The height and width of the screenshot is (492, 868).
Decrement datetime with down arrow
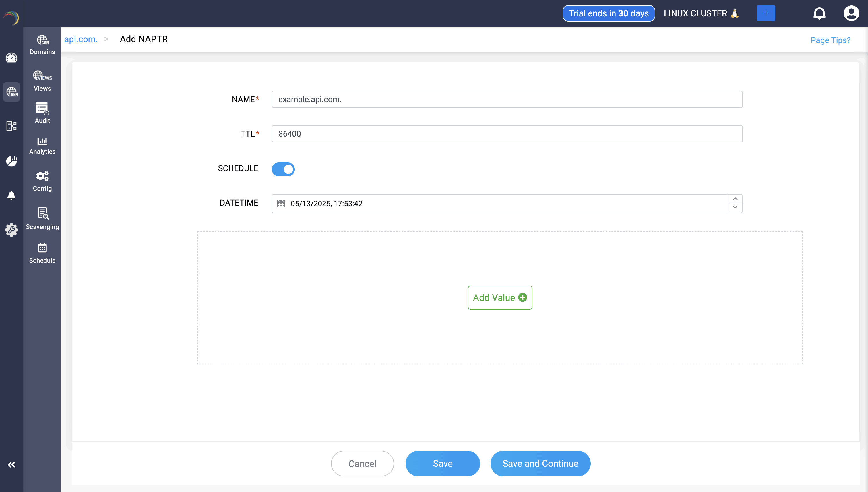(735, 208)
